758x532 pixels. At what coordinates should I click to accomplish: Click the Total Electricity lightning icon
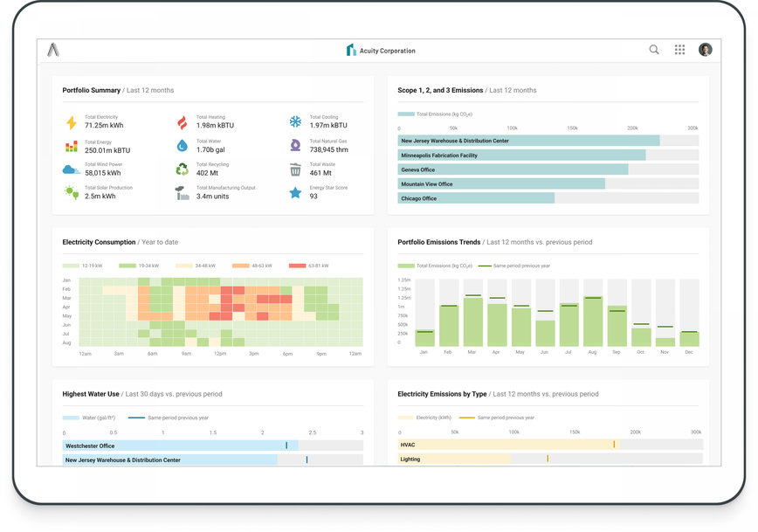(x=71, y=122)
